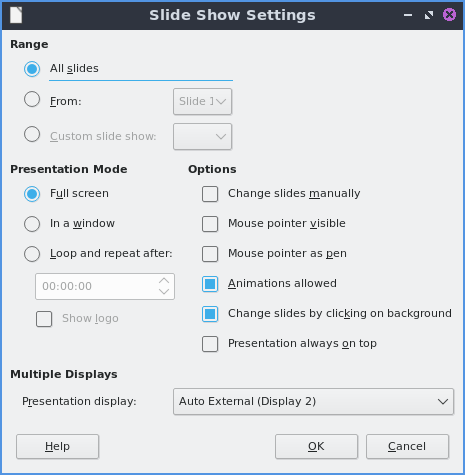Image resolution: width=465 pixels, height=475 pixels.
Task: Choose In a window presentation mode
Action: (x=32, y=224)
